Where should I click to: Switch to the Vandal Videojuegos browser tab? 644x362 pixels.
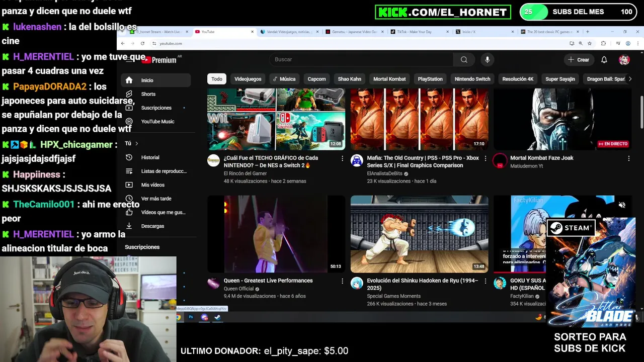tap(288, 32)
